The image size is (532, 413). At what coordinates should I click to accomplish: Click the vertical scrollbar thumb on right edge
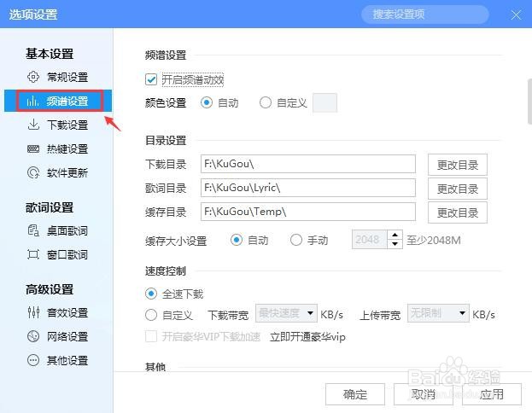point(529,102)
